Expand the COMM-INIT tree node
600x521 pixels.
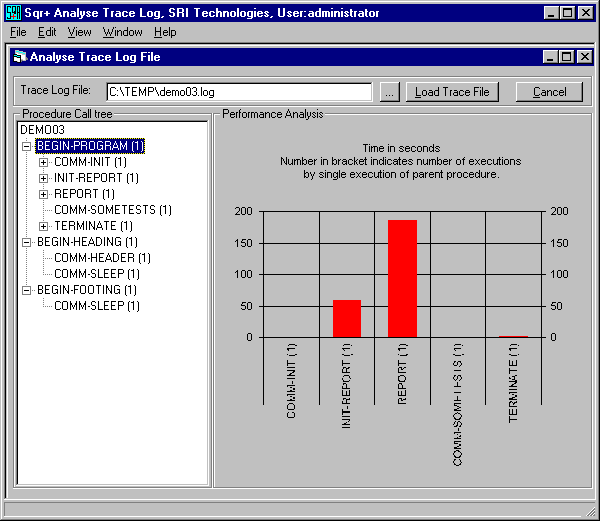coord(43,162)
